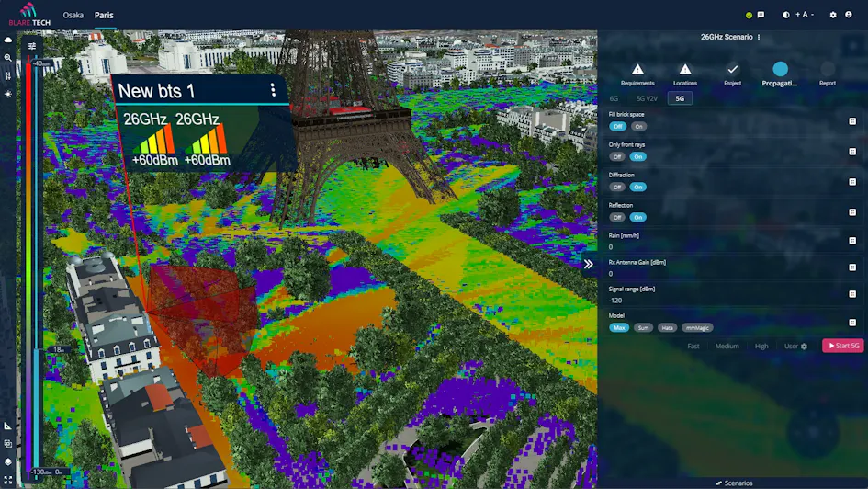The height and width of the screenshot is (489, 868).
Task: Set Fill brick space to Off
Action: tap(618, 126)
